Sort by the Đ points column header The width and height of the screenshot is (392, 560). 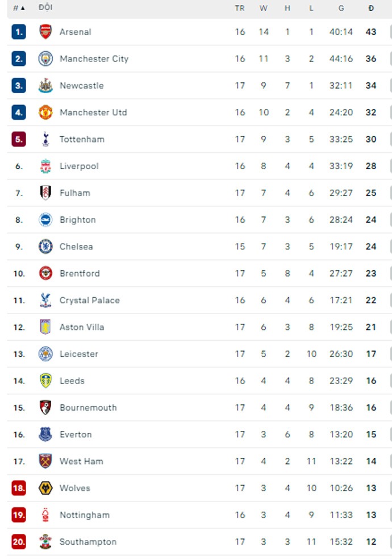click(x=371, y=8)
